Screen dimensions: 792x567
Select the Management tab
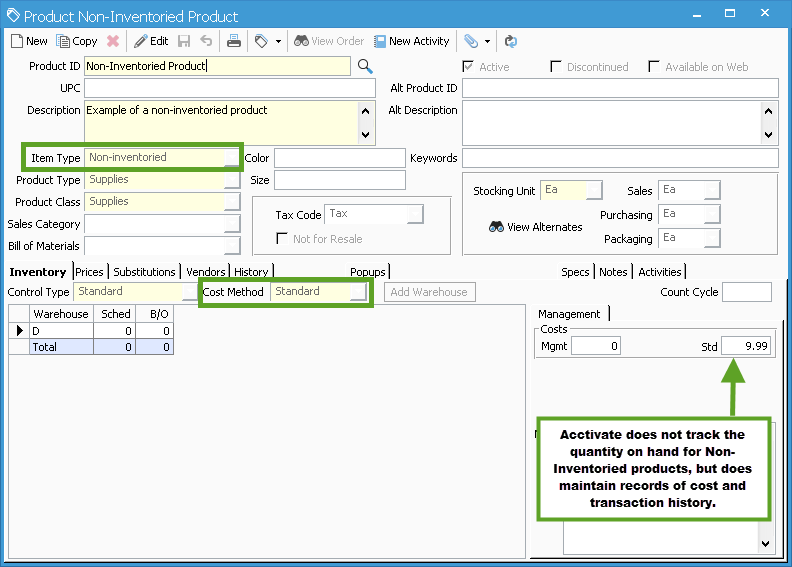(569, 314)
